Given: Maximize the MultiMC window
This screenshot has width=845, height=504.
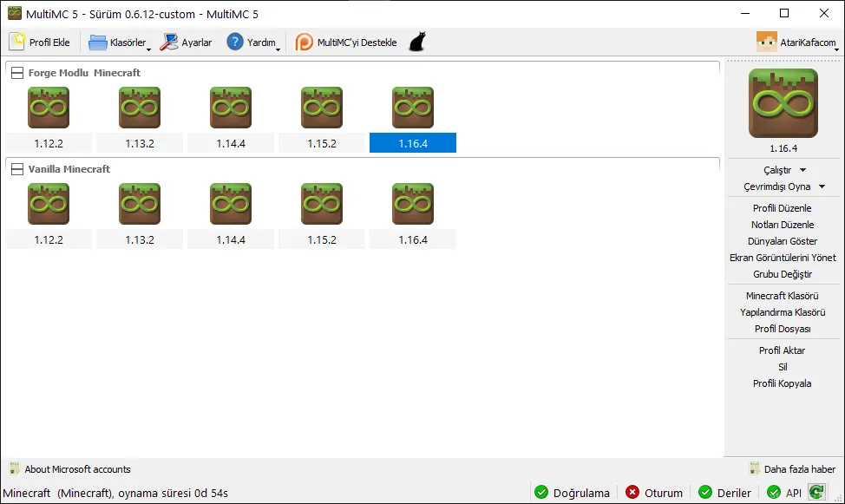Looking at the screenshot, I should point(784,14).
